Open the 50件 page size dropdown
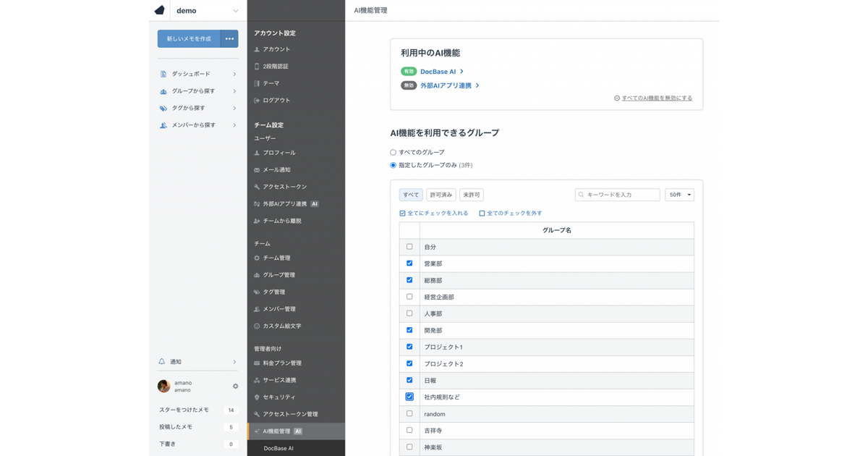The height and width of the screenshot is (456, 868). coord(679,195)
